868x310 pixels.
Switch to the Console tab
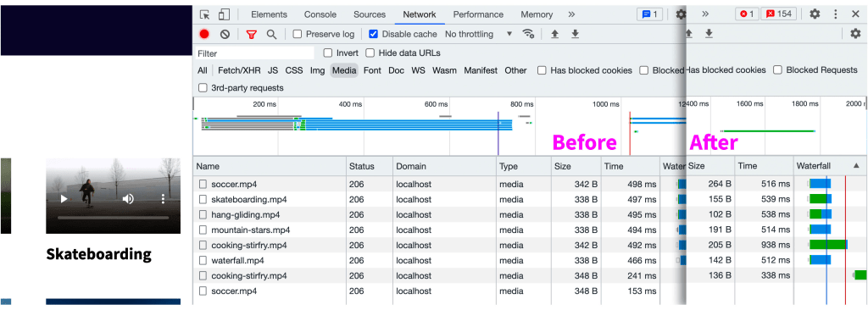pyautogui.click(x=320, y=14)
